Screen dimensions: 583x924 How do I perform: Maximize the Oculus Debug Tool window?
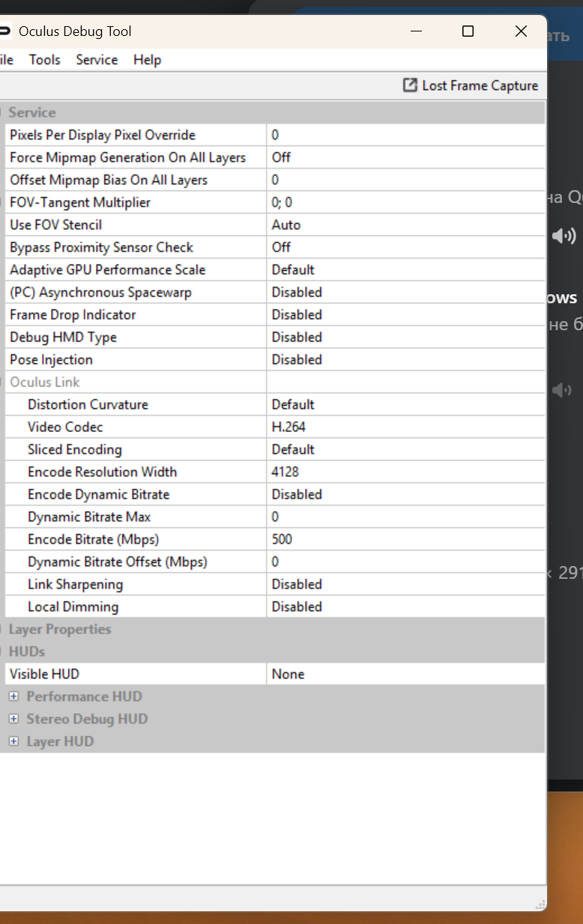click(x=468, y=31)
